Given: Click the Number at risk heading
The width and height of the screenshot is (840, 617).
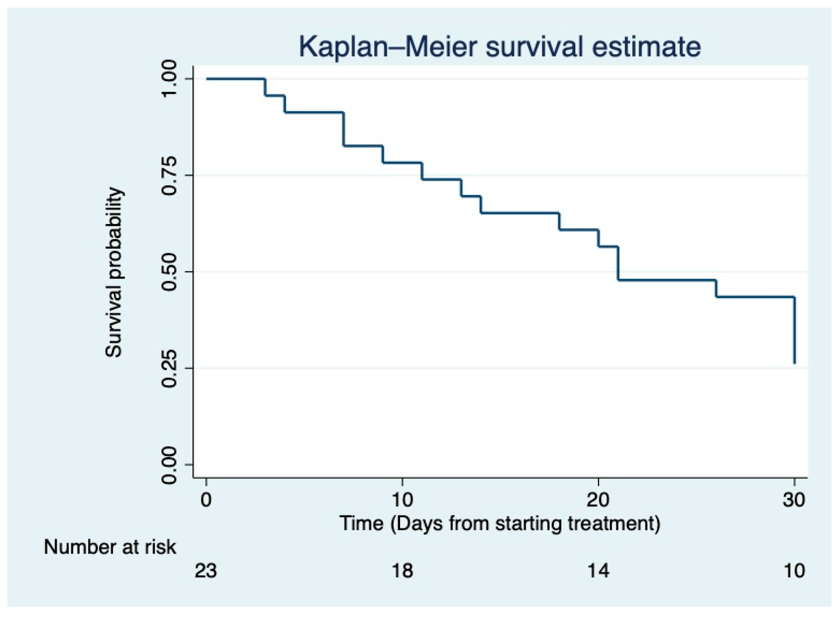Looking at the screenshot, I should (x=110, y=547).
